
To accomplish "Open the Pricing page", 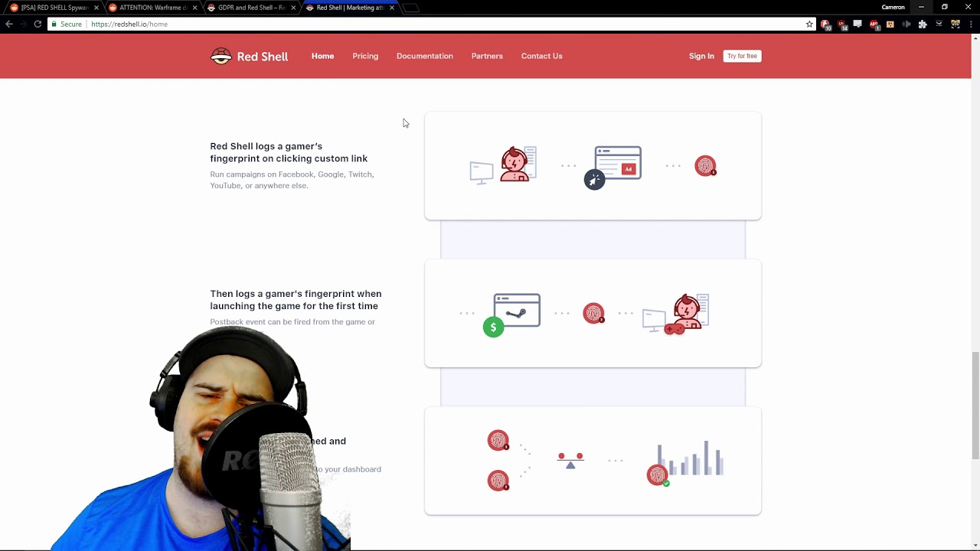I will [x=365, y=56].
